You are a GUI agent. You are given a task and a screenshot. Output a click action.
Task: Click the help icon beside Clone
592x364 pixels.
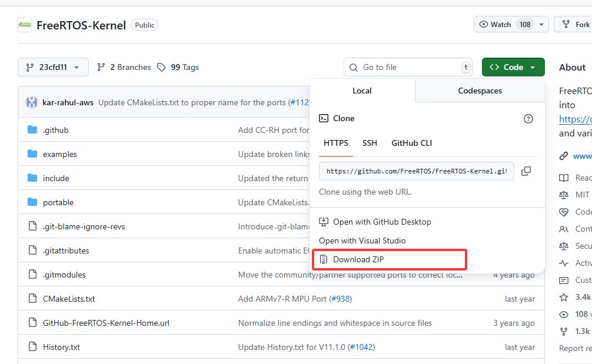tap(528, 119)
